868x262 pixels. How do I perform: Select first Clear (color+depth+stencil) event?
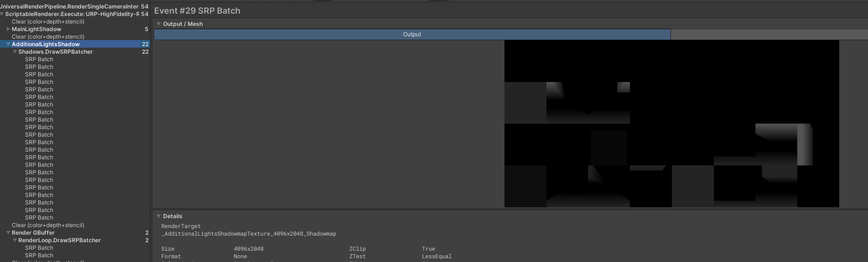(x=48, y=22)
